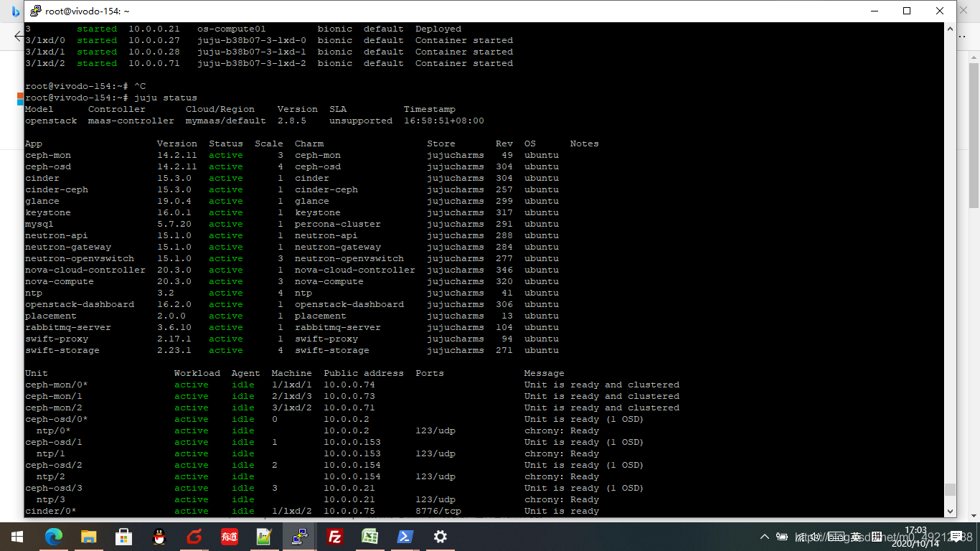
Task: Open the Windows Start menu
Action: pyautogui.click(x=17, y=537)
